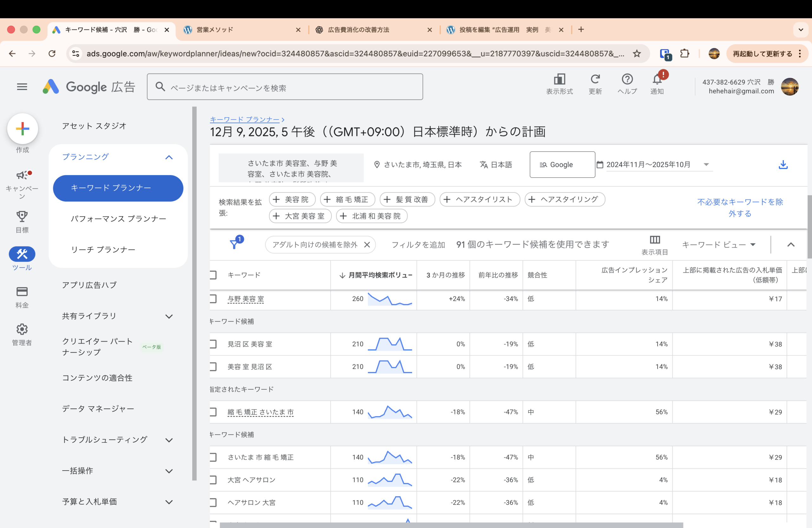Click the download keyword ideas icon
812x528 pixels.
point(783,165)
